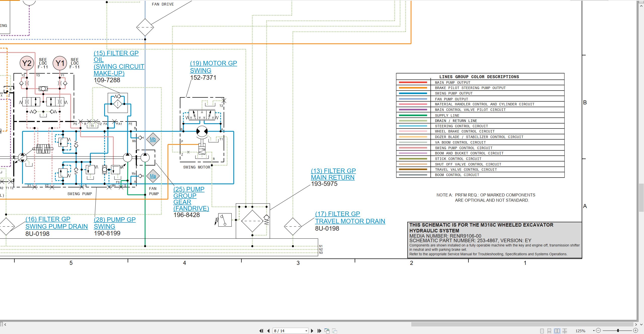Click the swing motor circle symbol

click(x=202, y=131)
